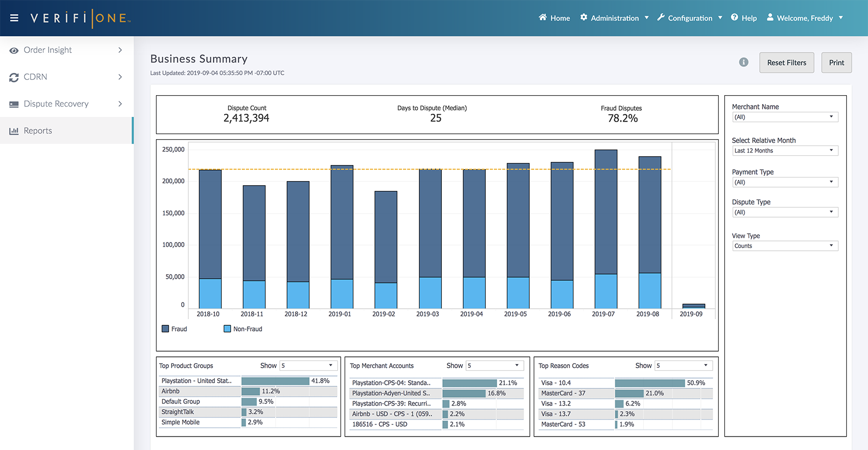868x450 pixels.
Task: Click the Help question mark icon
Action: click(x=734, y=18)
